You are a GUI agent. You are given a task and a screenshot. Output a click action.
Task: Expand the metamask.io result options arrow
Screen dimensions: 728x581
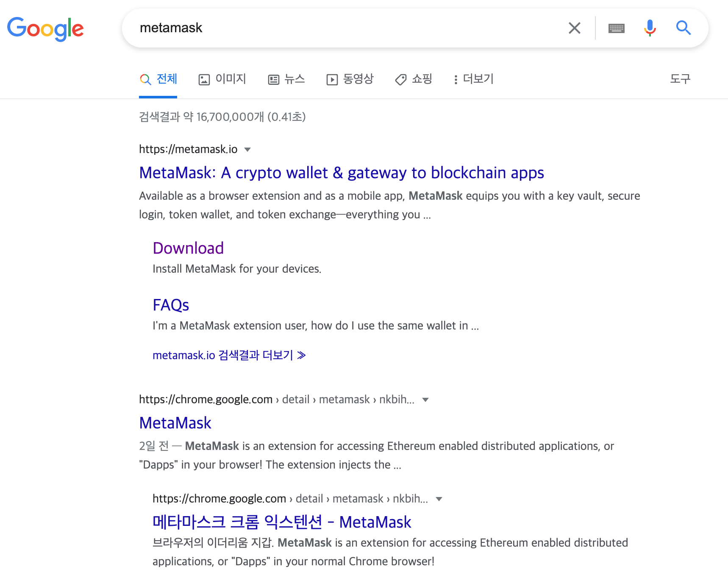coord(247,149)
